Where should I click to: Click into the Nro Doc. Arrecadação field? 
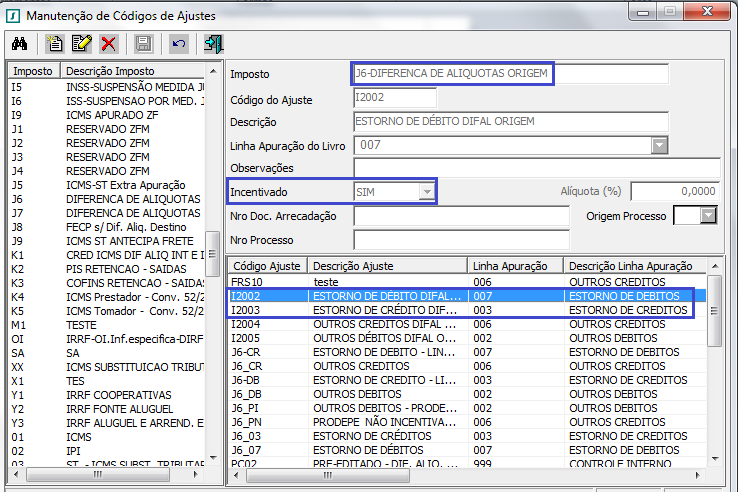[x=461, y=216]
